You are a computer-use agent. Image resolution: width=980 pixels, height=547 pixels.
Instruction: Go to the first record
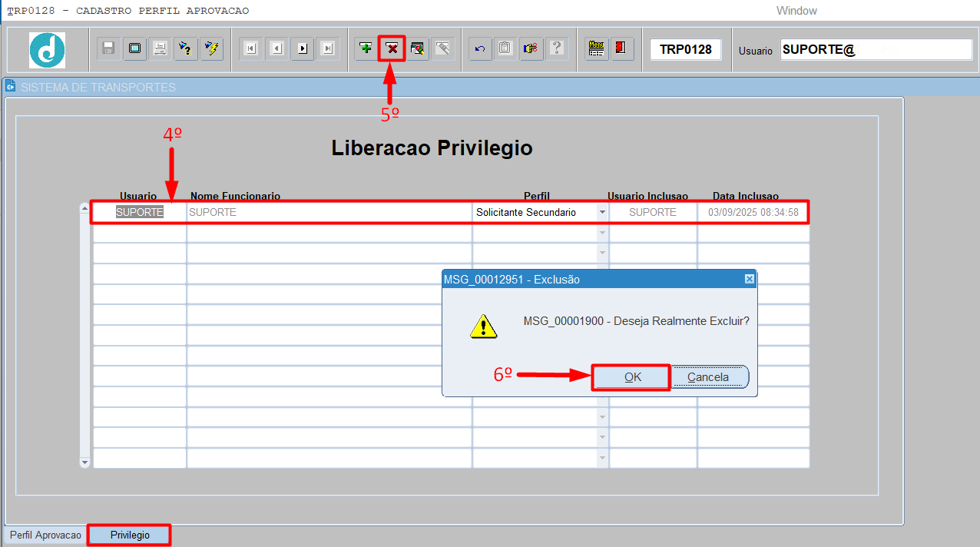tap(250, 48)
